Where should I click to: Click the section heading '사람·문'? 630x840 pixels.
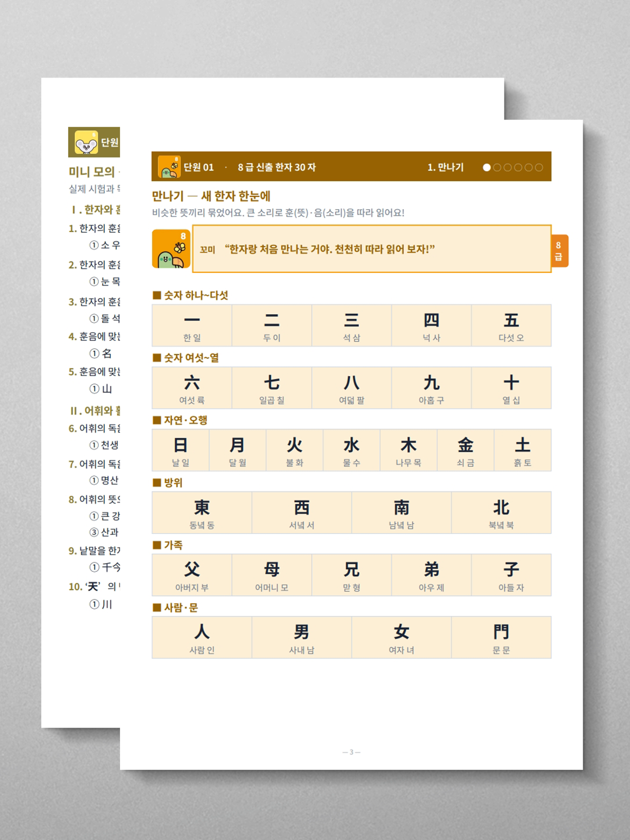175,608
